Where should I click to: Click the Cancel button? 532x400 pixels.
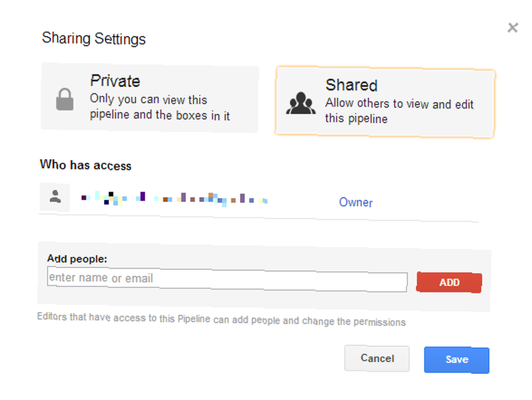[377, 359]
